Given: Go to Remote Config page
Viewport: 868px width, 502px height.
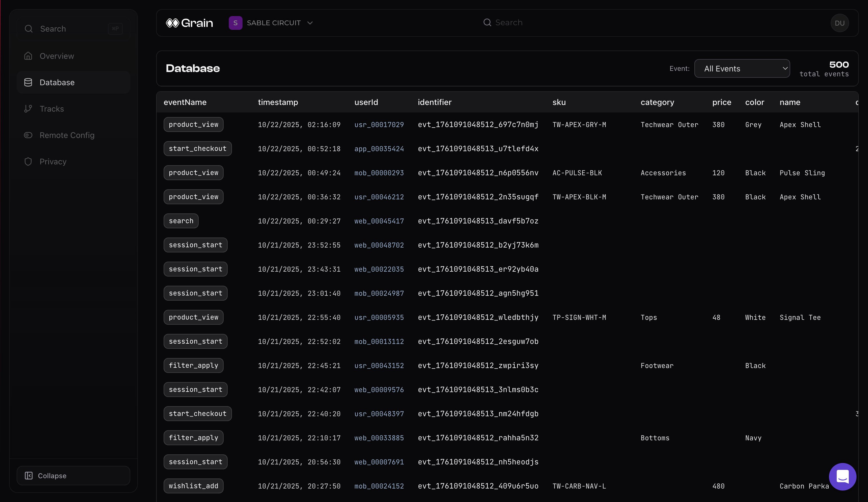Looking at the screenshot, I should (67, 135).
